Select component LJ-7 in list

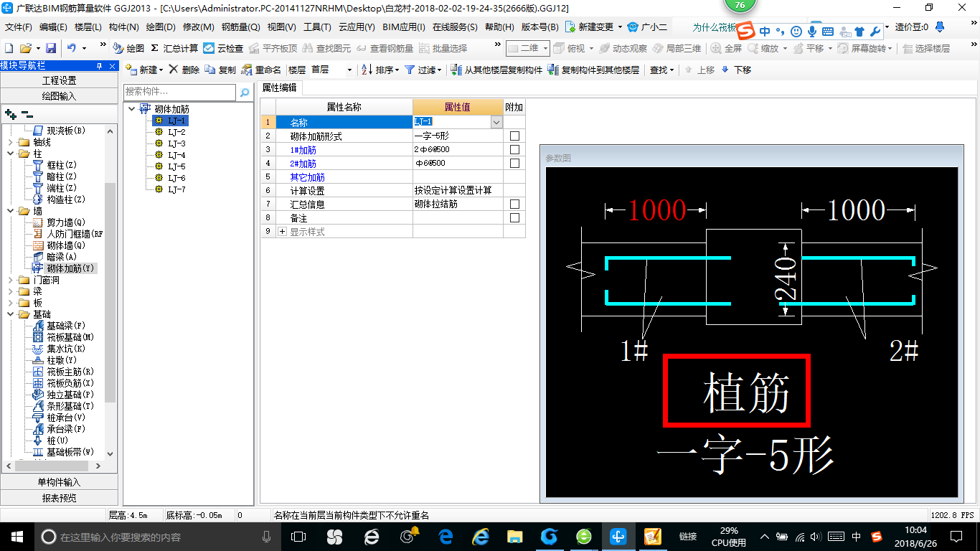click(176, 189)
